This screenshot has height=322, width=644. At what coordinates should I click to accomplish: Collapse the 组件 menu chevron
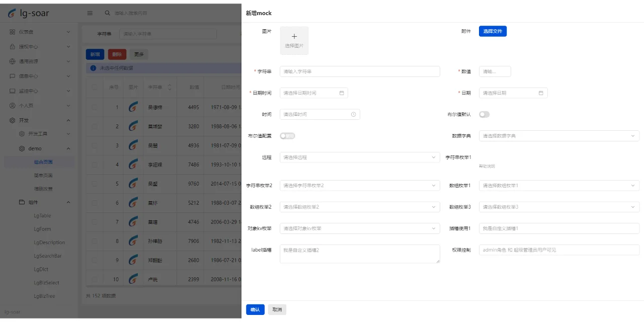point(68,202)
